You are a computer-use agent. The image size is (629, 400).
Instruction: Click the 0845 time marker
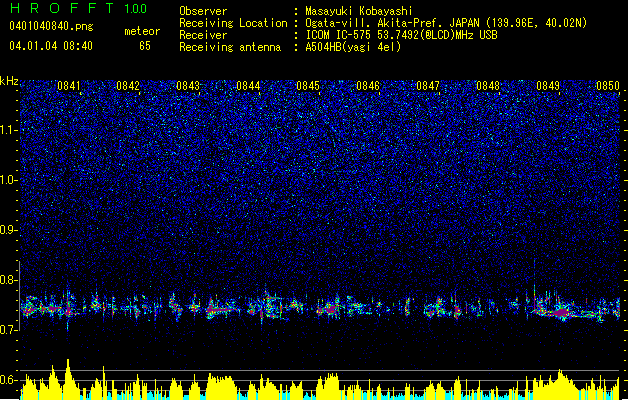point(308,86)
